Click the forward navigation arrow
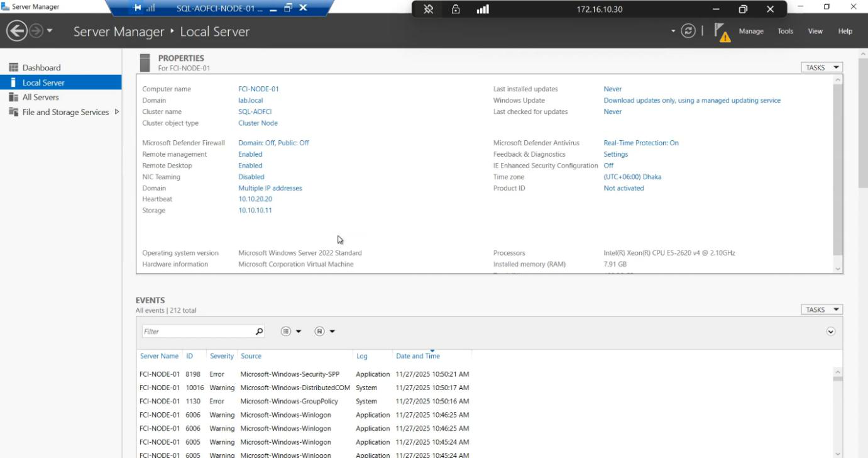 (36, 31)
